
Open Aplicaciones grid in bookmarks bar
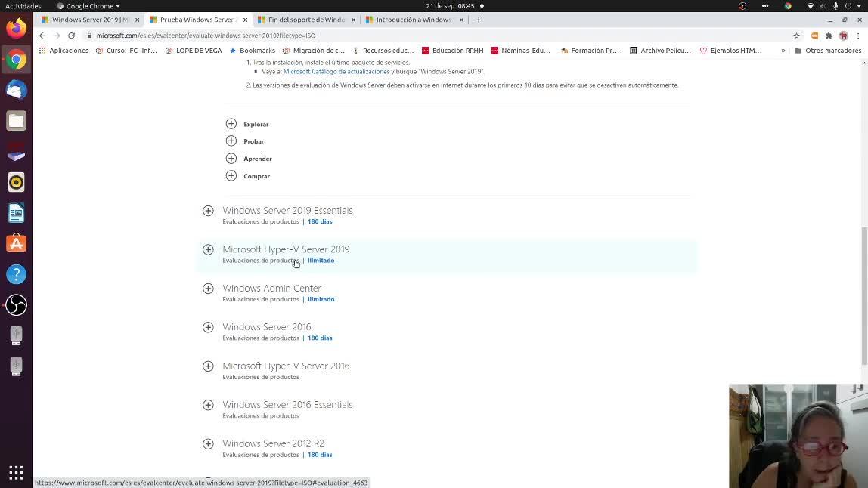64,51
